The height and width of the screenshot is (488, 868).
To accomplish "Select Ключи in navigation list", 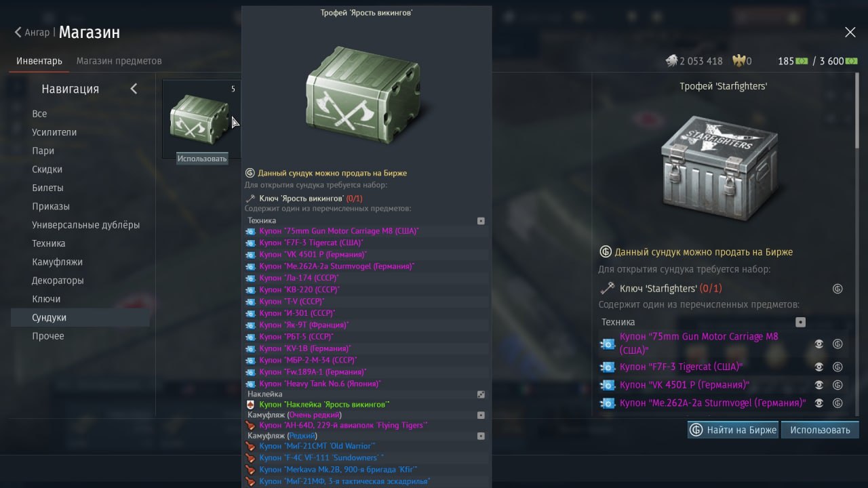I will tap(46, 299).
